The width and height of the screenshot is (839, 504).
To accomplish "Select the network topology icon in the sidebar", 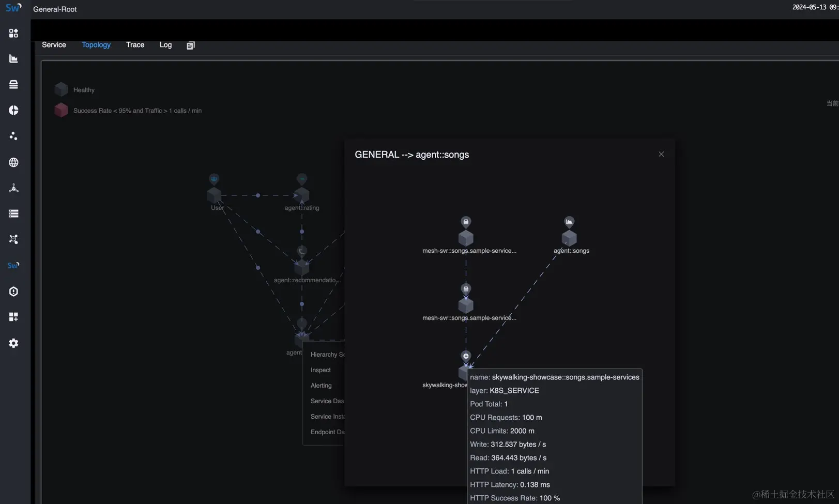I will click(13, 239).
